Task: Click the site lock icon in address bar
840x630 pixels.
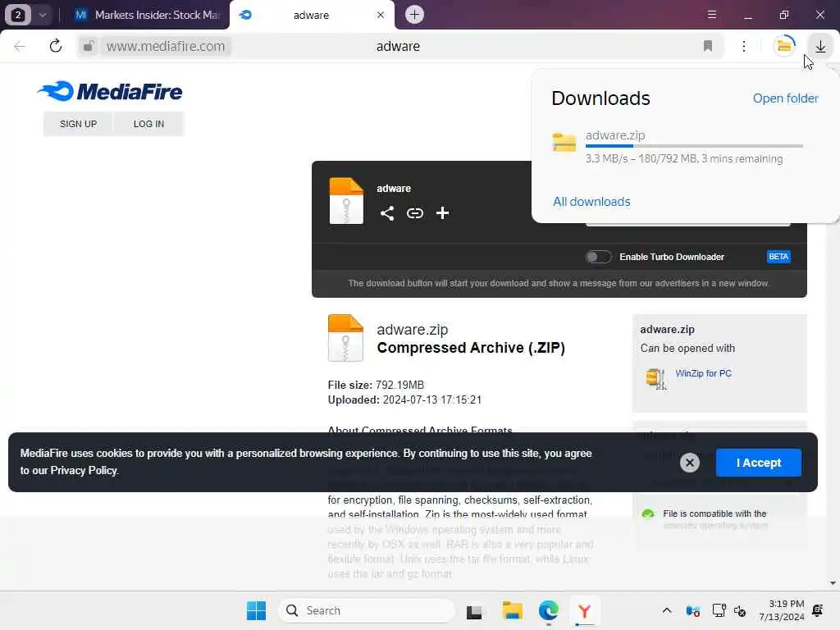Action: [89, 46]
